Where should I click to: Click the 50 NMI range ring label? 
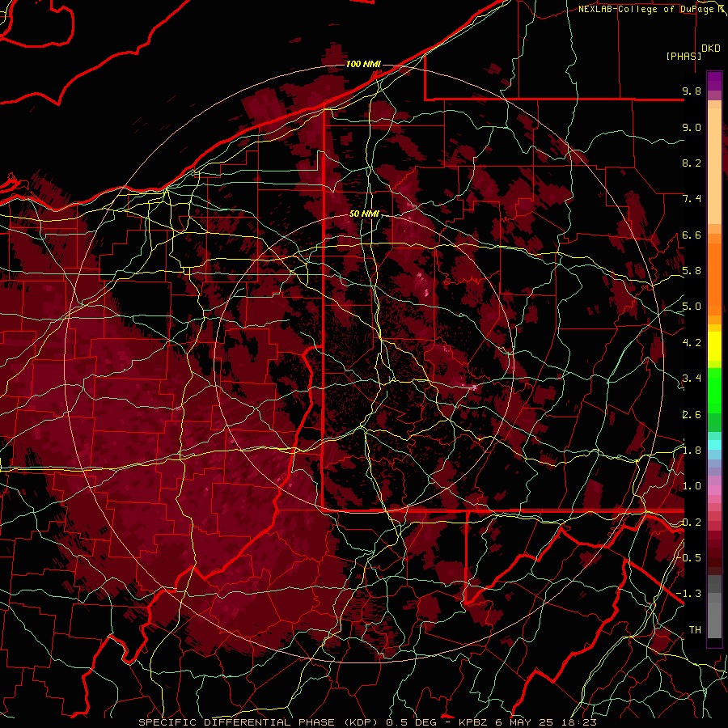[x=365, y=214]
